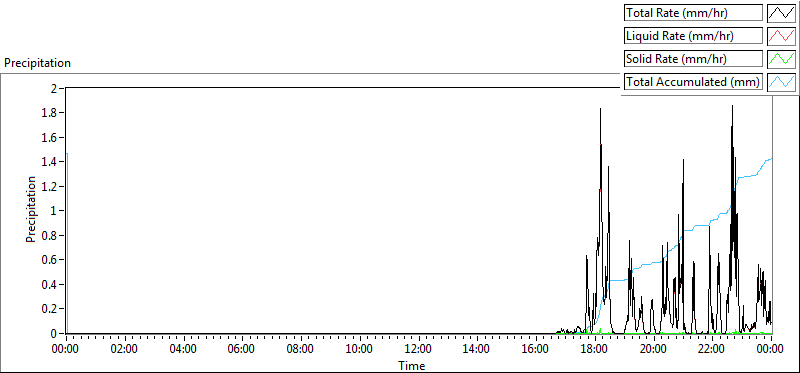Select the Total Accumulated (mm) legend label
The width and height of the screenshot is (800, 373).
[693, 82]
